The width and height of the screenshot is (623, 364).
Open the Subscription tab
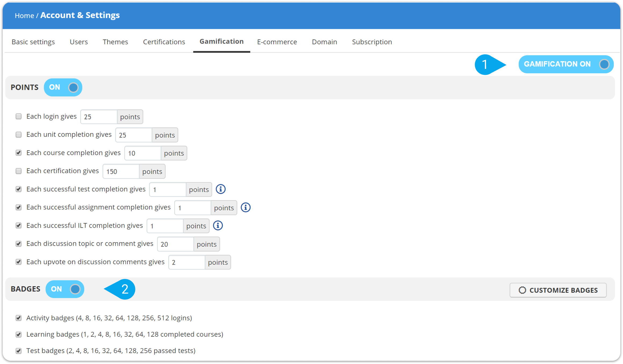372,42
